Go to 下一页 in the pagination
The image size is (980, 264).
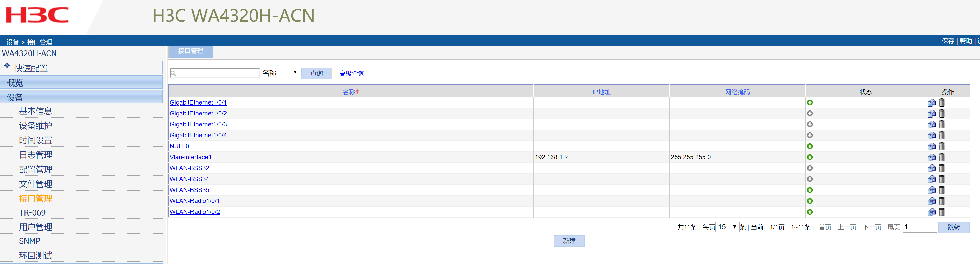pos(871,228)
